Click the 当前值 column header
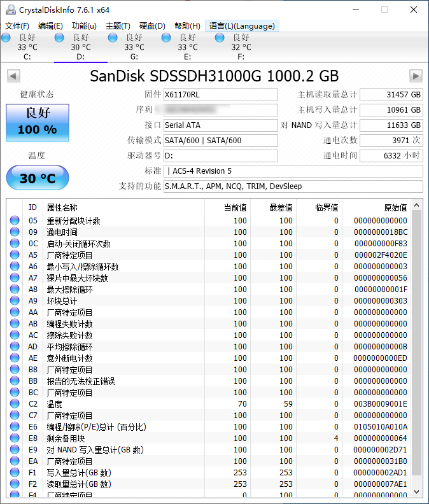The height and width of the screenshot is (504, 429). click(227, 207)
